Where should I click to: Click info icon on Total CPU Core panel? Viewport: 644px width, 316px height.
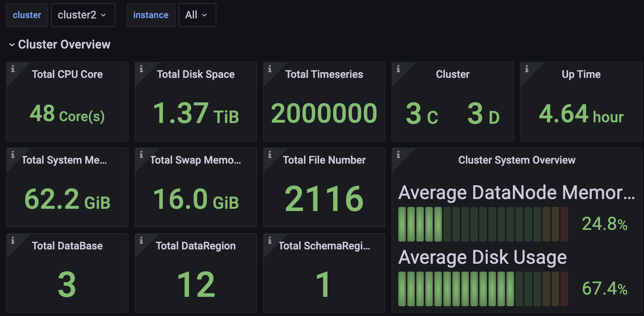click(13, 69)
